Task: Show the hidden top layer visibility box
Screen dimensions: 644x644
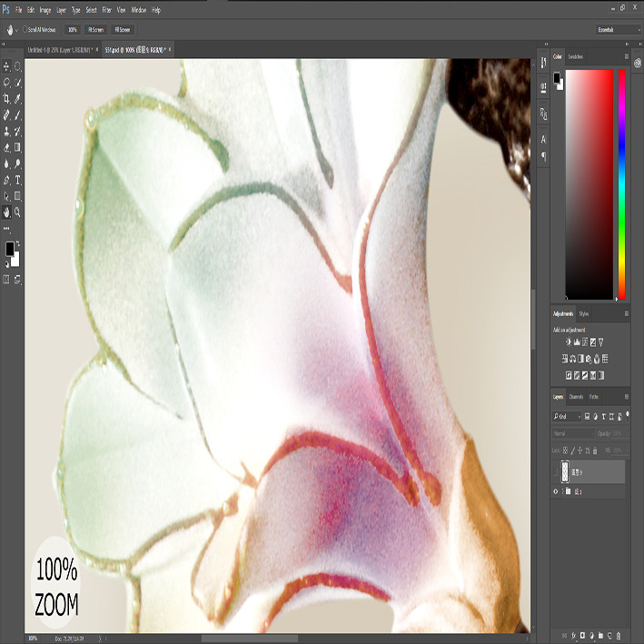Action: click(x=556, y=472)
